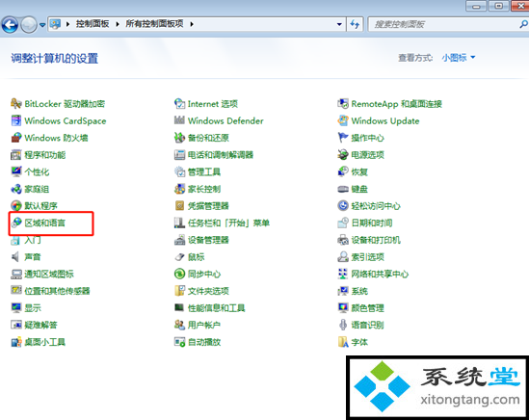Open BitLocker drive encryption icon
Image resolution: width=529 pixels, height=420 pixels.
point(15,104)
